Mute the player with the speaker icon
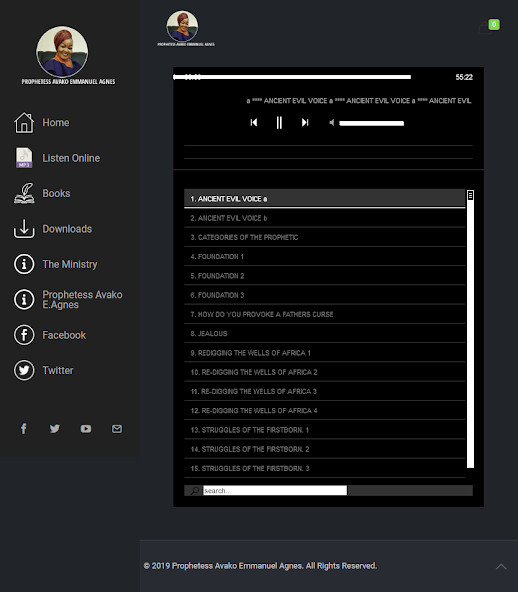Viewport: 518px width, 592px height. 331,122
